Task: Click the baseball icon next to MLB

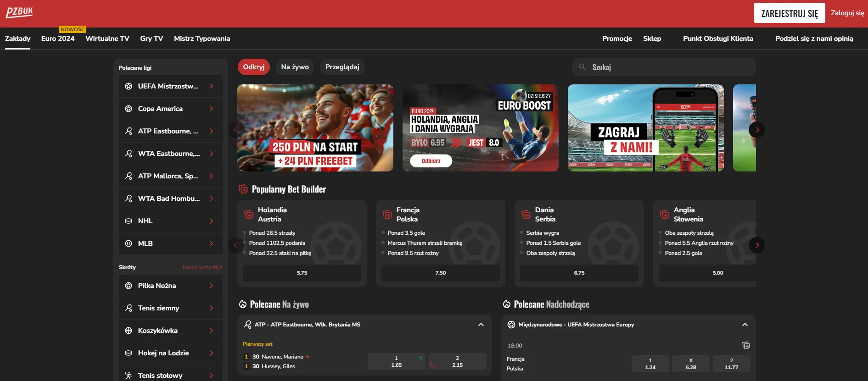Action: click(129, 243)
